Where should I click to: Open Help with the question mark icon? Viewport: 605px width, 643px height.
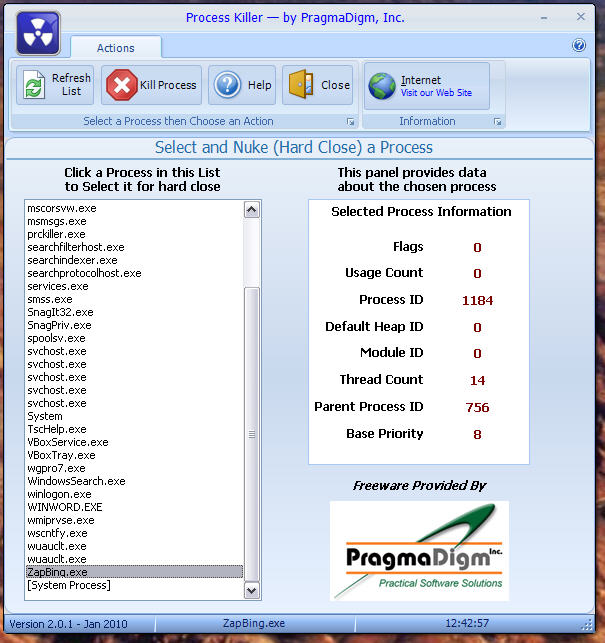click(241, 85)
